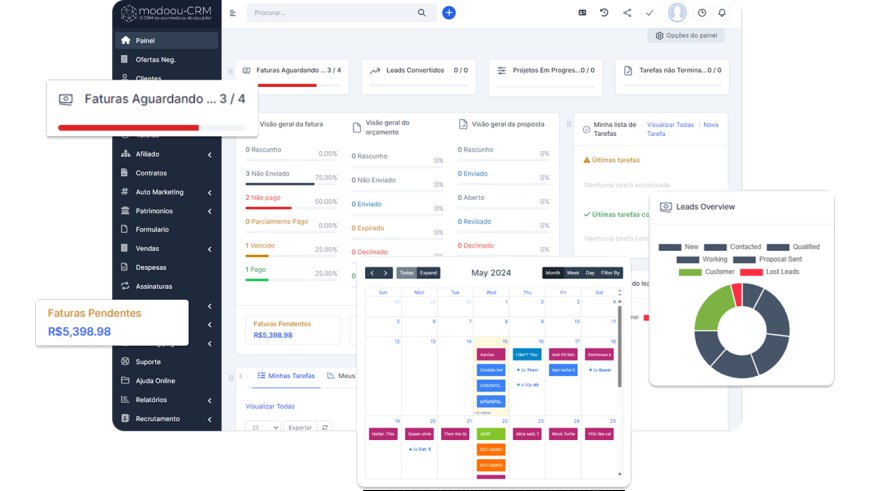This screenshot has height=491, width=870.
Task: Open the Recrutamento sidebar icon
Action: [125, 418]
